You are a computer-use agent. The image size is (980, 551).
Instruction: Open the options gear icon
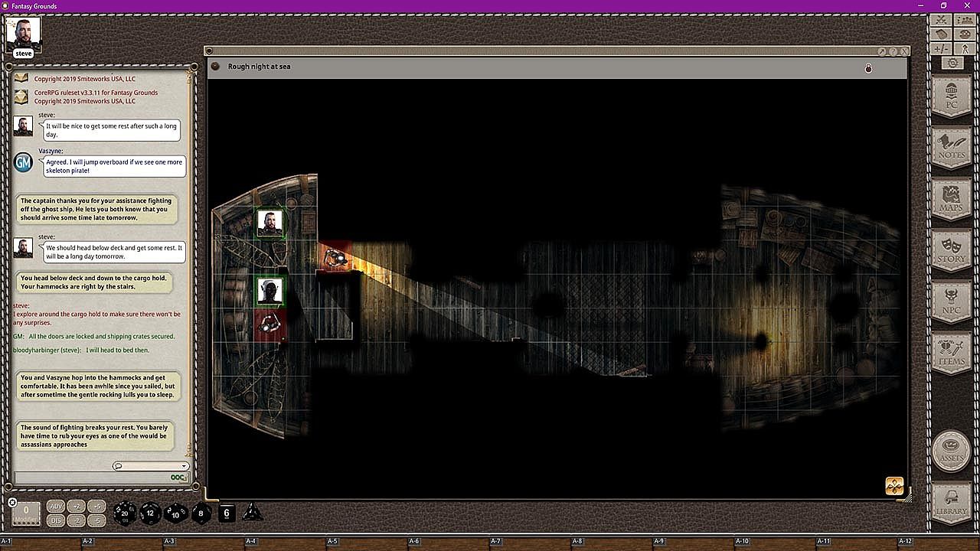pyautogui.click(x=952, y=63)
